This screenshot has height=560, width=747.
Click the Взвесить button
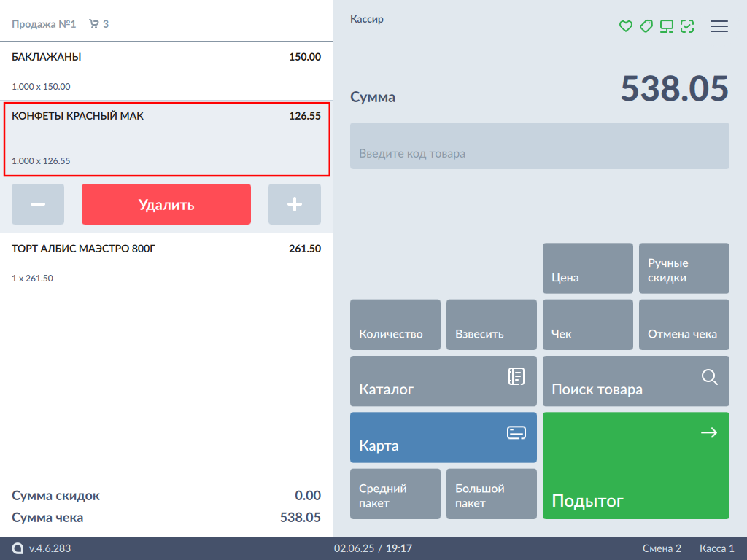click(492, 324)
